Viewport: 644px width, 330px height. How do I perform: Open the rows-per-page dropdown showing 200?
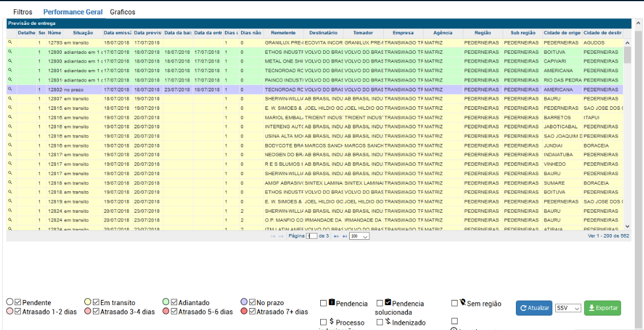click(359, 236)
